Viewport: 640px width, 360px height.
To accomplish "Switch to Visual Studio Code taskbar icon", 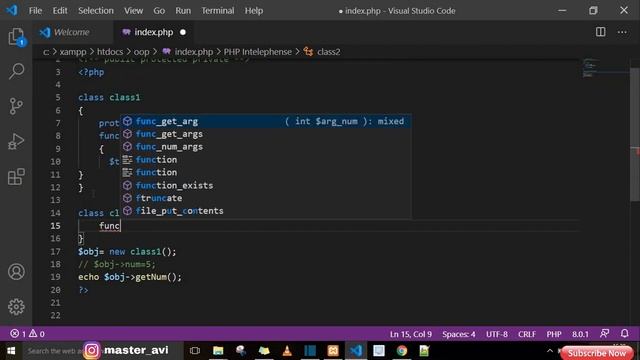I will 356,351.
